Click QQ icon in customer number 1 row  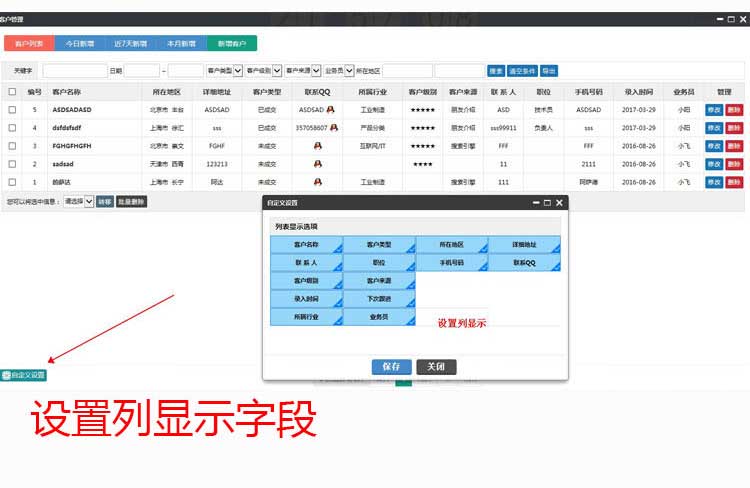pos(318,182)
